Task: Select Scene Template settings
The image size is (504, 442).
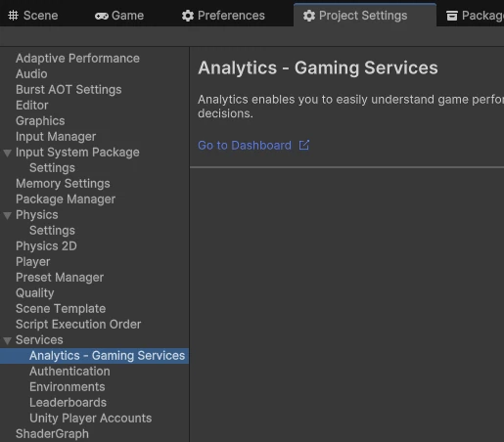Action: [x=61, y=309]
